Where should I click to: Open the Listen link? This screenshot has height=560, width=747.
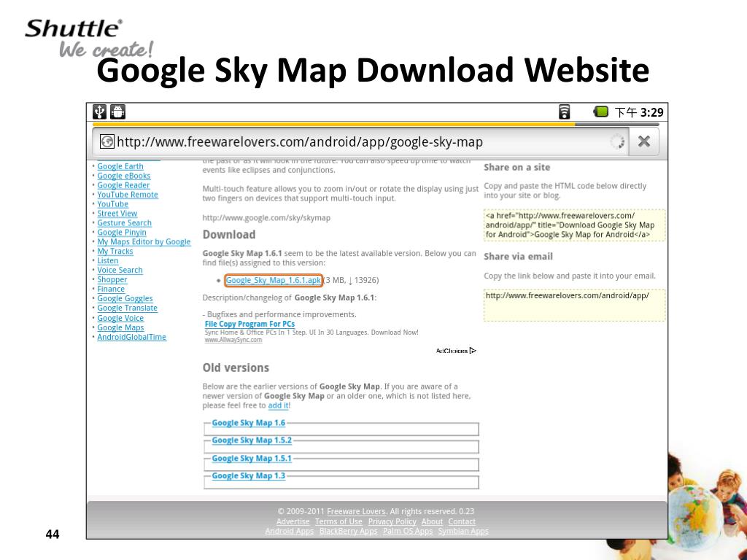click(x=108, y=261)
